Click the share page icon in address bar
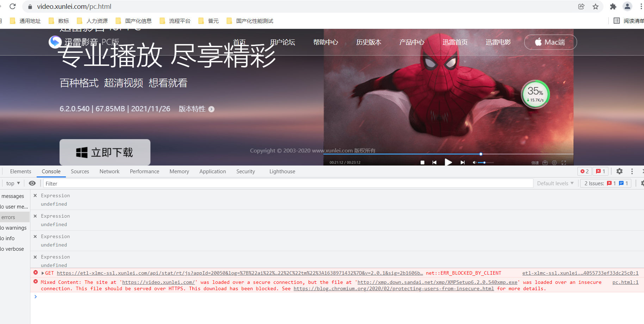Screen dimensions: 644x324 (x=581, y=6)
